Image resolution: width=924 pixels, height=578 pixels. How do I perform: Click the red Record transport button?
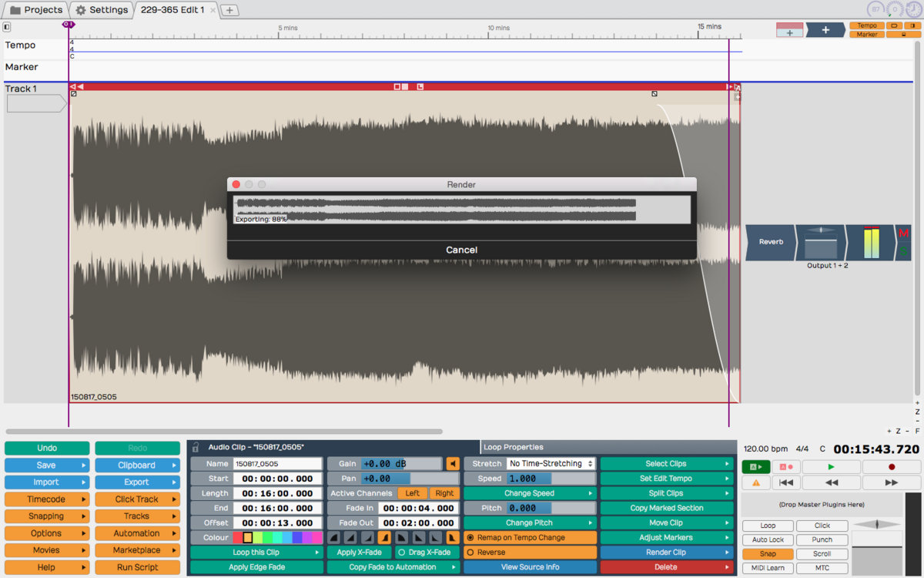[x=891, y=467]
